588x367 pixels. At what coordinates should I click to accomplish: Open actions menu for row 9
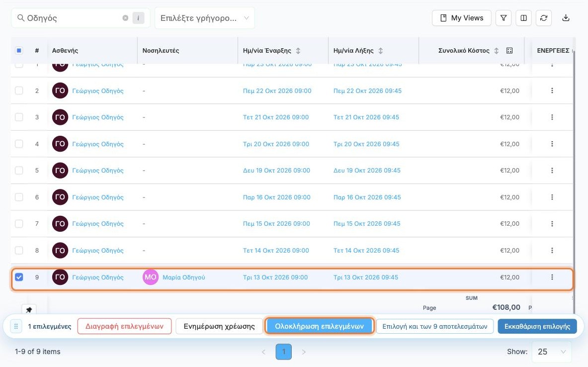point(552,277)
